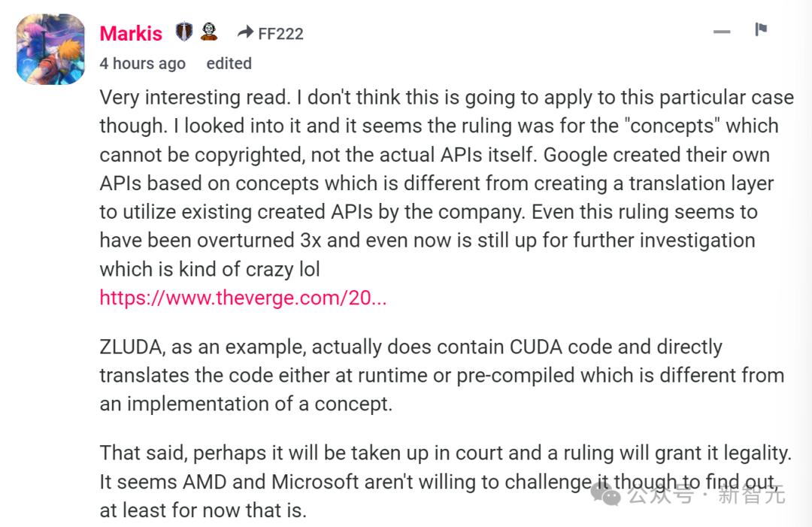Open the Markis username profile
This screenshot has height=527, width=812.
pos(131,34)
